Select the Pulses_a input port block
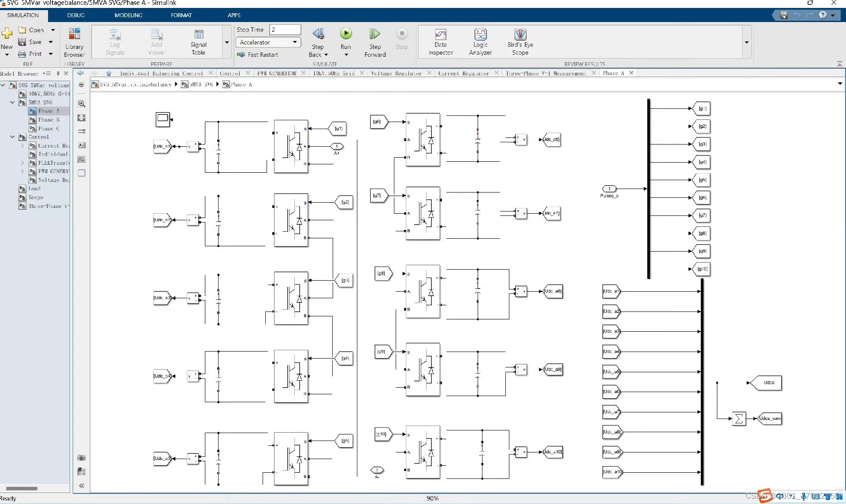This screenshot has width=846, height=504. tap(609, 189)
